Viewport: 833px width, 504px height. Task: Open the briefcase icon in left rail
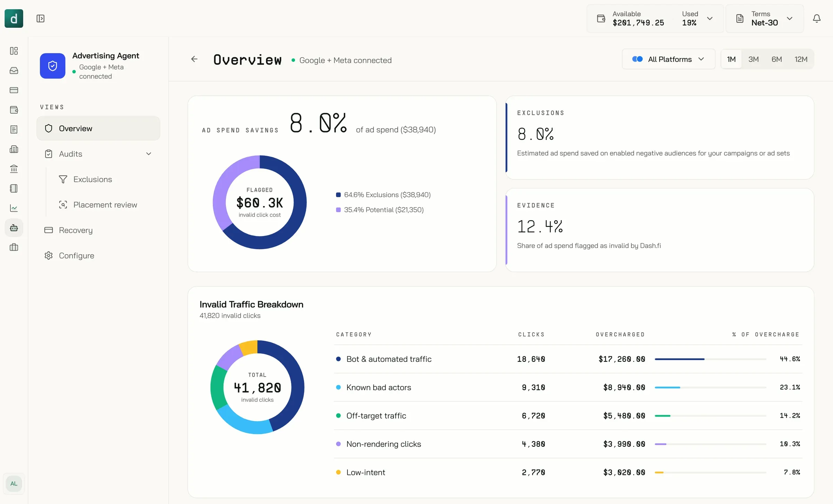[x=14, y=247]
